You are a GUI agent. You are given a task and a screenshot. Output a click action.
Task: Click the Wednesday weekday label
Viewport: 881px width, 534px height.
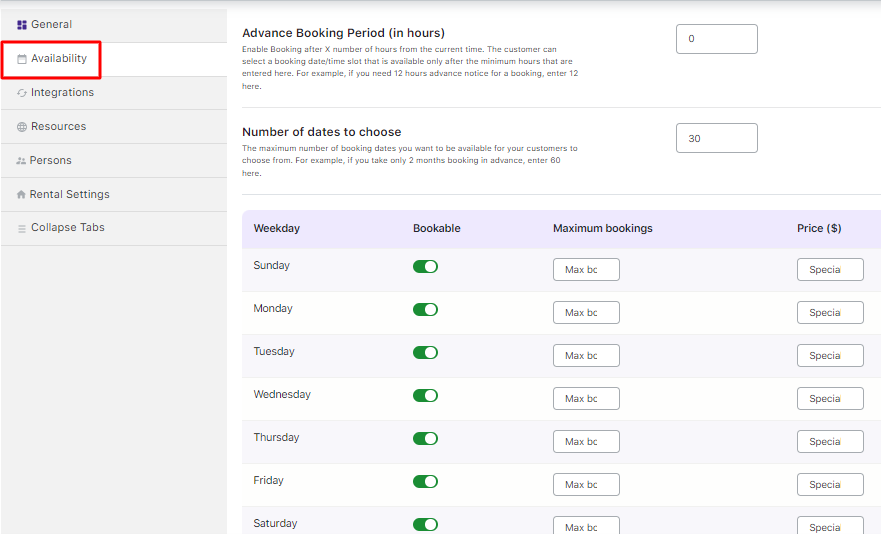click(282, 394)
